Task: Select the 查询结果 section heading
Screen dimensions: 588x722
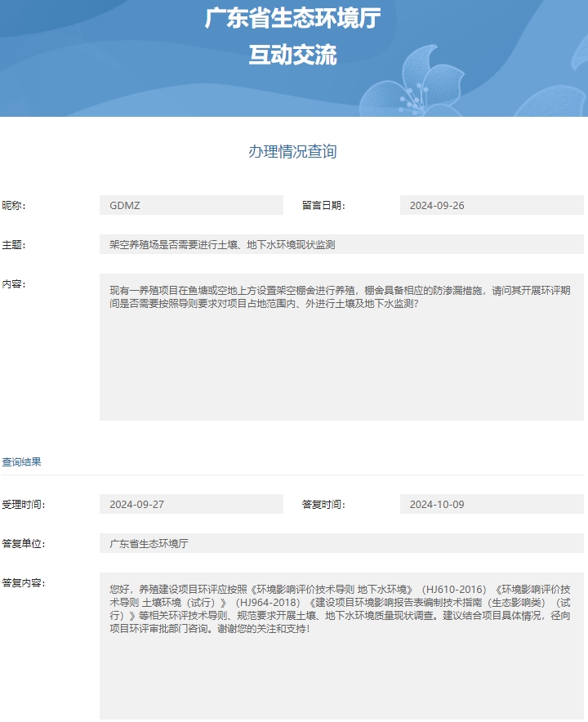Action: pos(22,461)
